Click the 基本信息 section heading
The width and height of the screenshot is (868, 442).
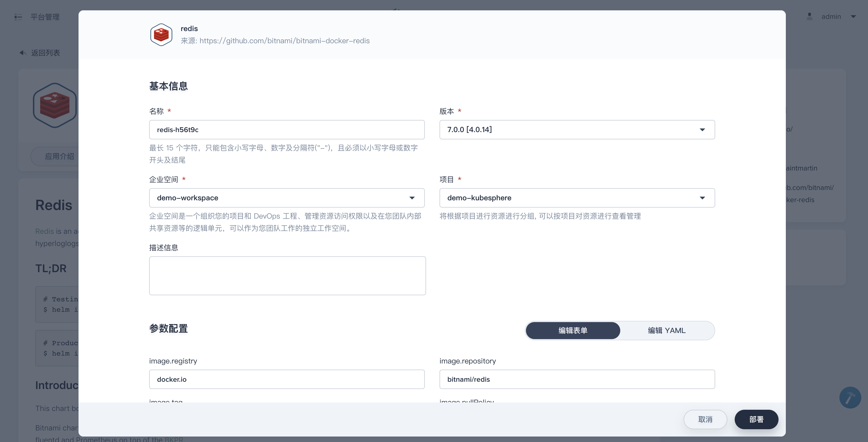(169, 86)
